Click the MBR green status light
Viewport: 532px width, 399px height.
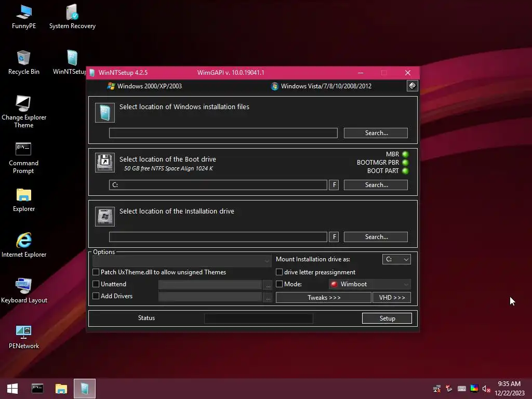click(x=405, y=154)
